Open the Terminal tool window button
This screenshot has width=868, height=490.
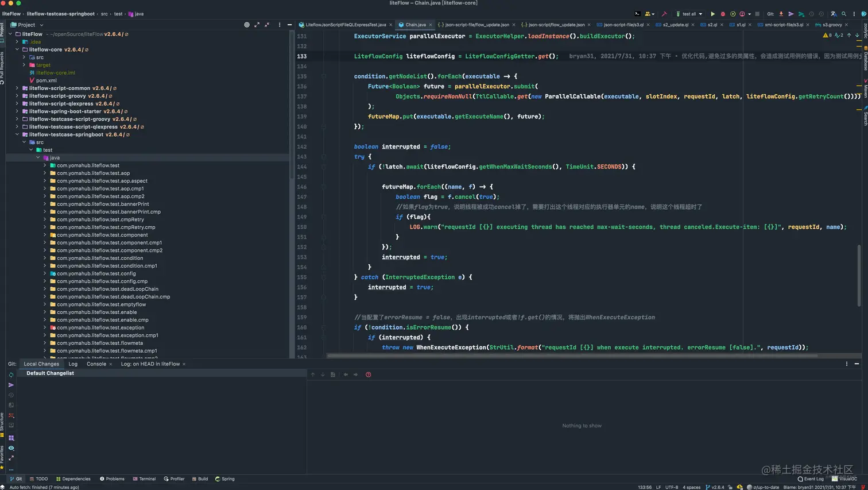(144, 479)
